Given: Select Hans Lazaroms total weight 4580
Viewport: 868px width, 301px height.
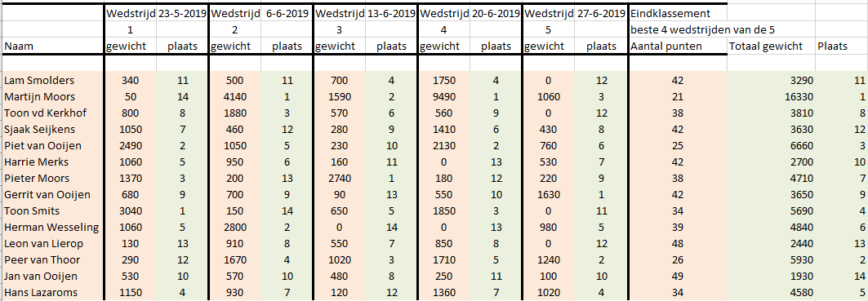Looking at the screenshot, I should pos(771,293).
